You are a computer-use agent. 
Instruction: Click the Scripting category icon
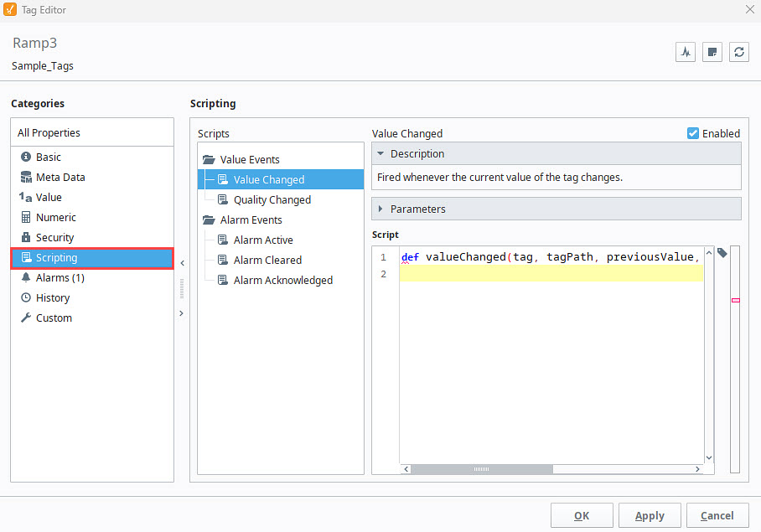click(26, 257)
